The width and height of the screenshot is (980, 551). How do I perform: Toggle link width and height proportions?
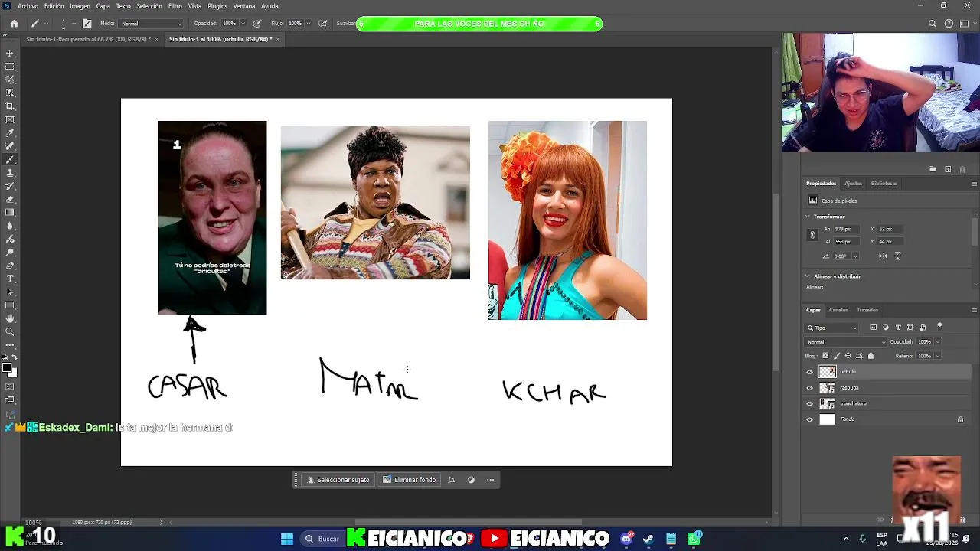(812, 235)
